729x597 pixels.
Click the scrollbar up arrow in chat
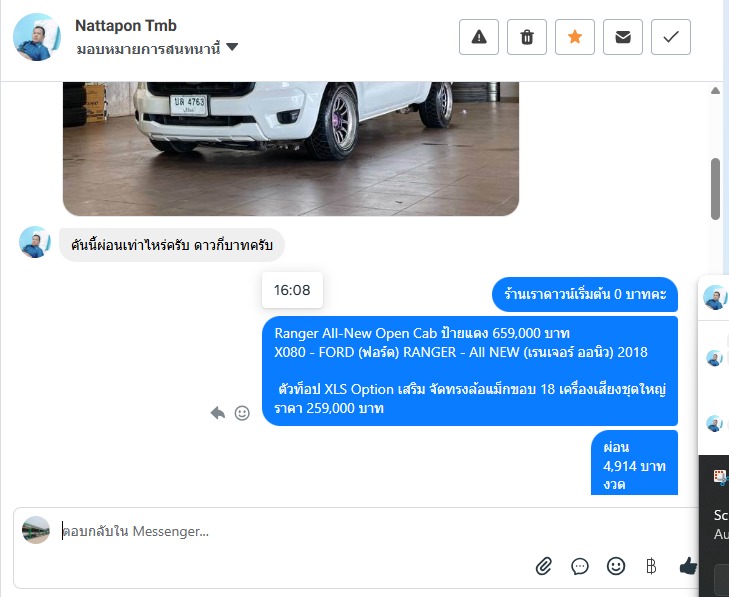(x=715, y=91)
